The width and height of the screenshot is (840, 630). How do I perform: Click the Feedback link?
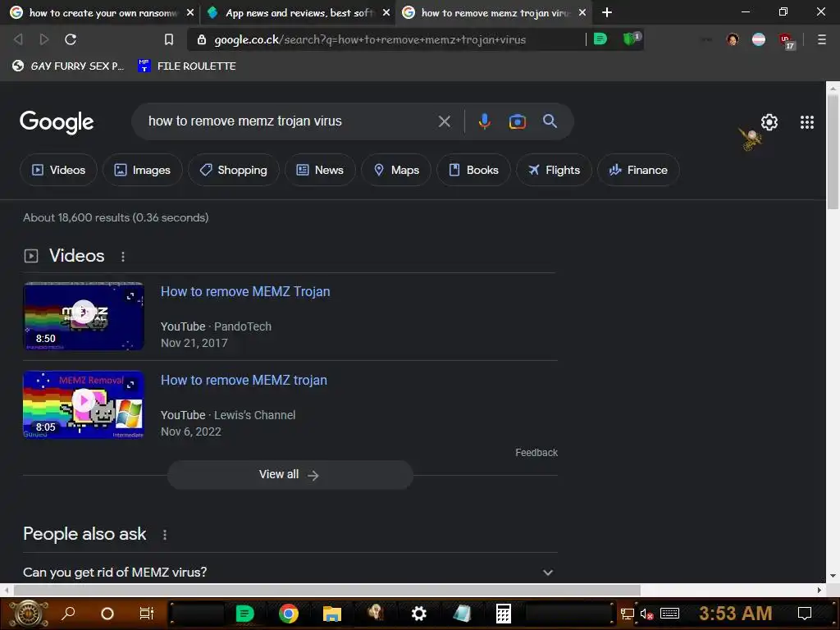(536, 453)
